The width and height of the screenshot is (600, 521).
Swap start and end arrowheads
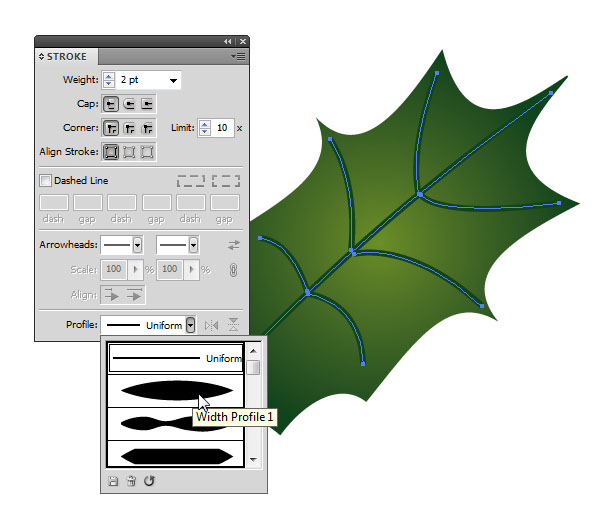click(x=234, y=245)
